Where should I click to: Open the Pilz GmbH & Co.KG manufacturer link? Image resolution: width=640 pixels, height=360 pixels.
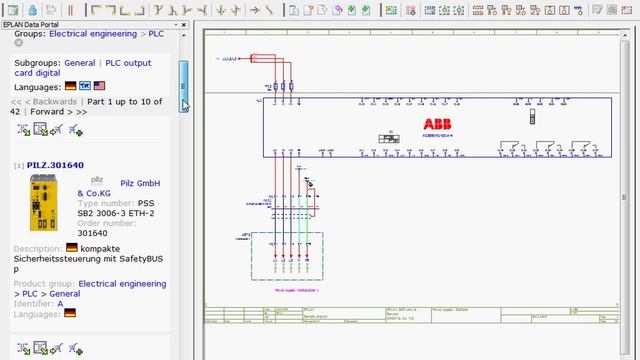coord(119,188)
